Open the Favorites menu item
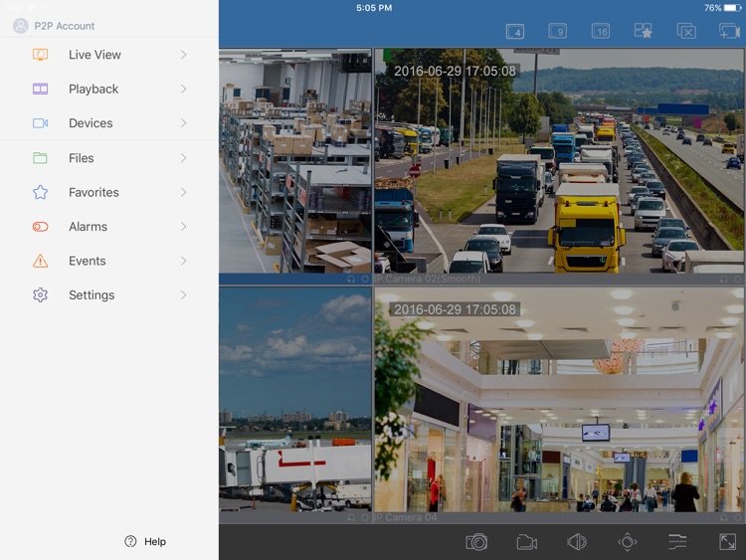Screen dimensions: 746x560 point(109,192)
